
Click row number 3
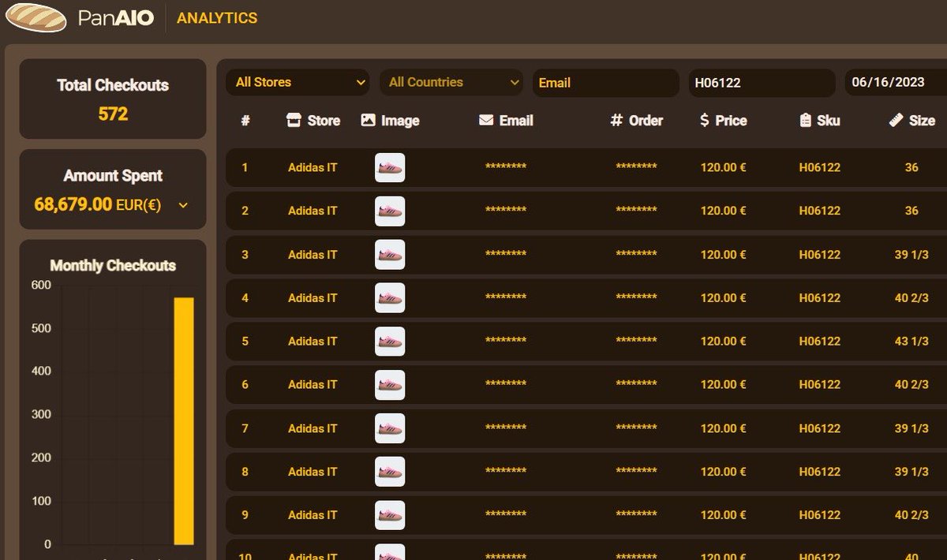point(245,255)
